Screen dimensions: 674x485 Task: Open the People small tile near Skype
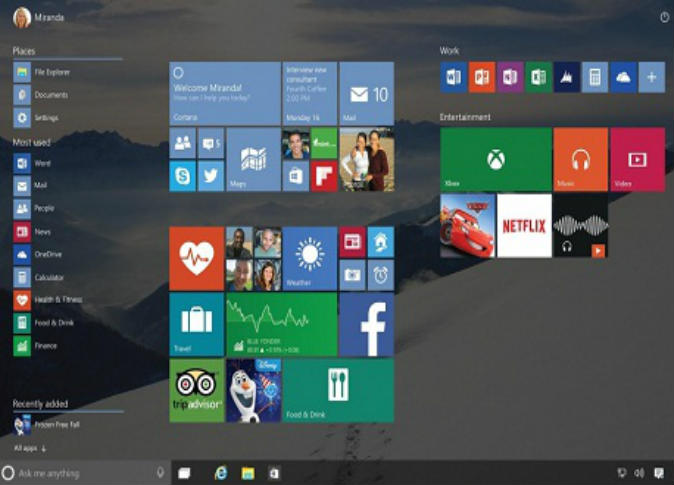click(183, 143)
